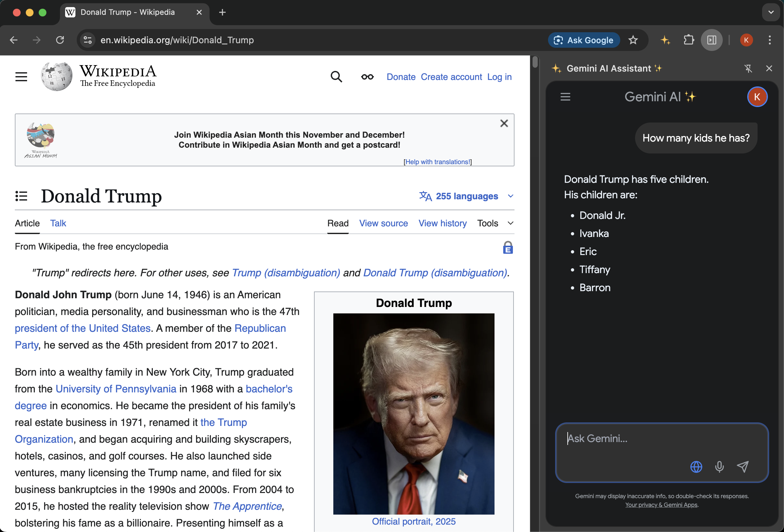Switch to the Talk tab
Image resolution: width=784 pixels, height=532 pixels.
point(58,223)
